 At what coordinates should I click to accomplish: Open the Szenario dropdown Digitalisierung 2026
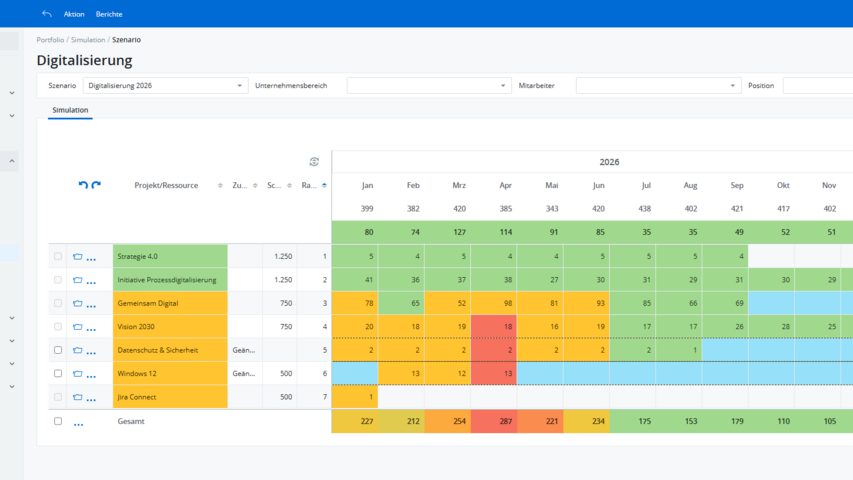165,86
